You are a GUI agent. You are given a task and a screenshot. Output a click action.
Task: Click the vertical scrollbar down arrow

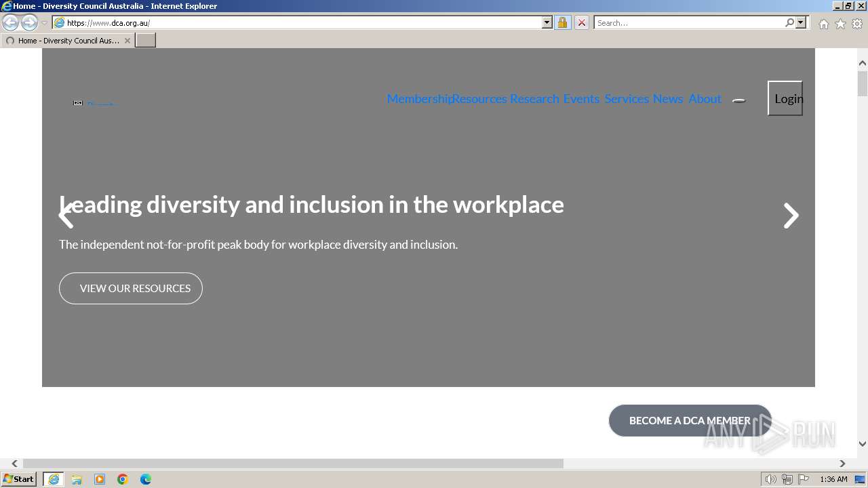tap(863, 445)
